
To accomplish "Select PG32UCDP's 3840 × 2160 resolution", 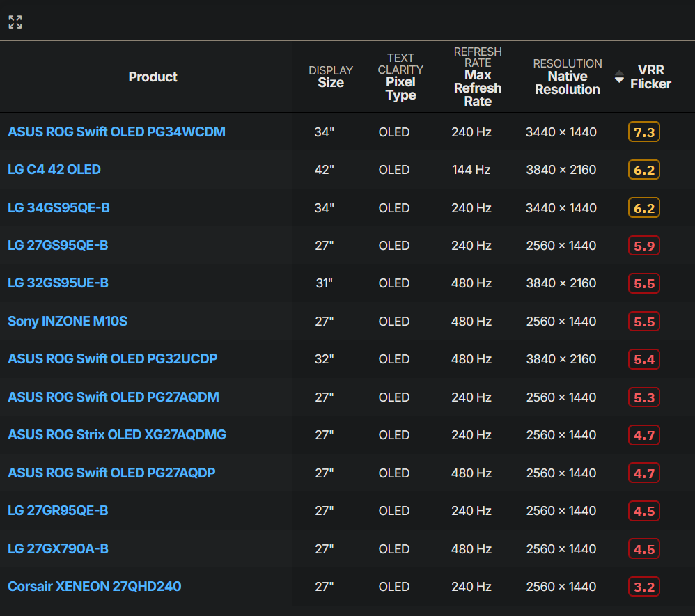I will 561,359.
